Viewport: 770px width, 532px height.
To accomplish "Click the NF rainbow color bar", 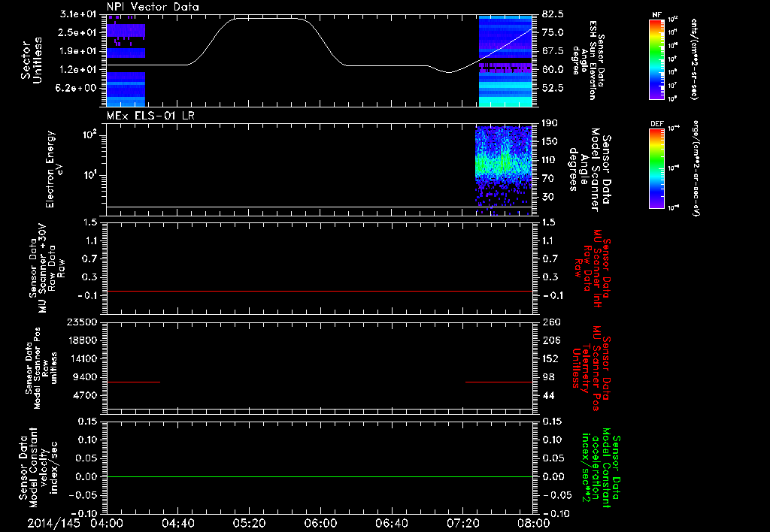I will tap(656, 59).
